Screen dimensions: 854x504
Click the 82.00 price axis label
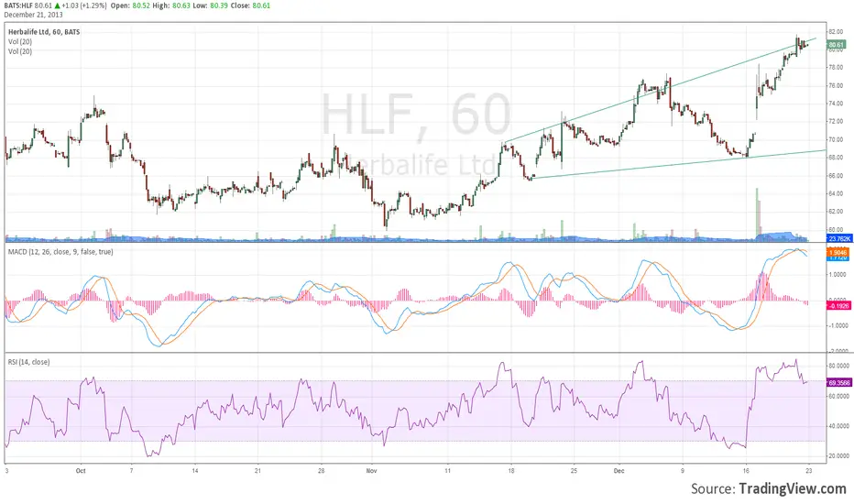[836, 32]
